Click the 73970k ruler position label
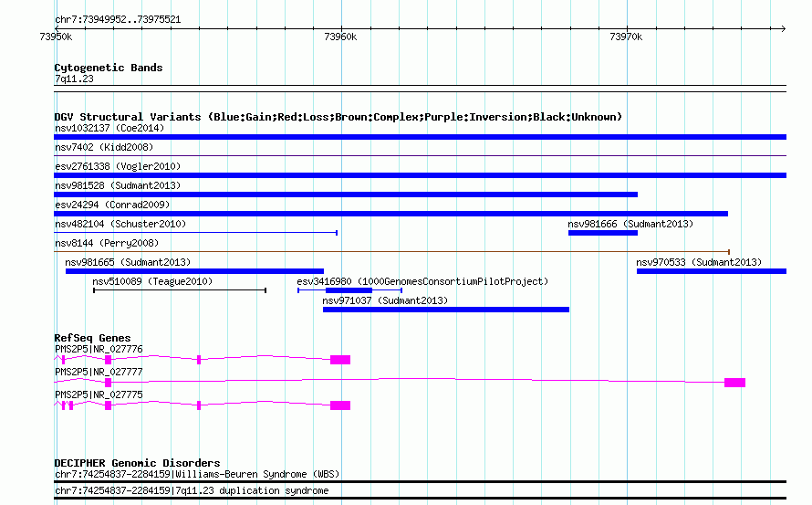This screenshot has width=812, height=505. 626,37
